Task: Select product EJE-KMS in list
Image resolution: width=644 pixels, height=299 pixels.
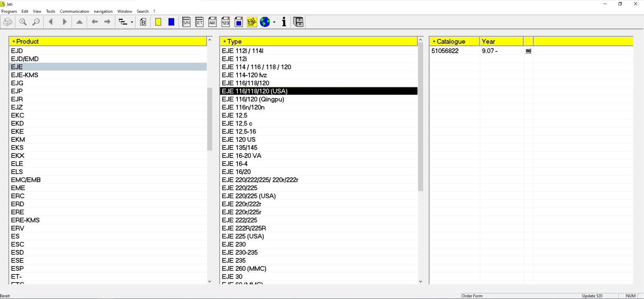Action: (108, 75)
